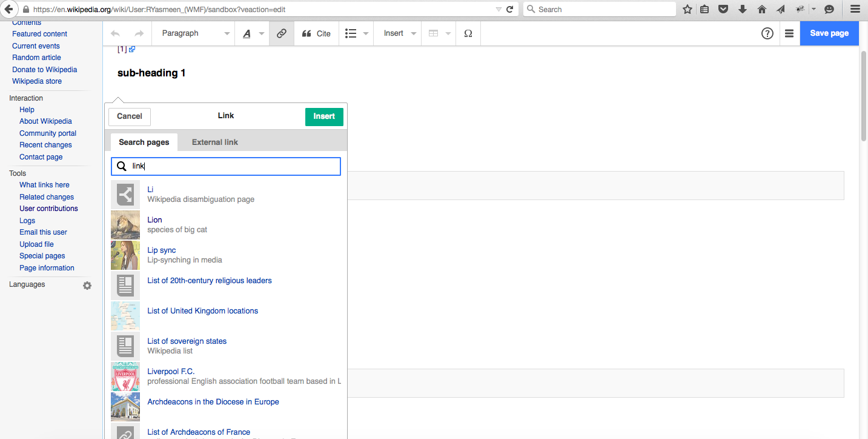Open What links here tool
The height and width of the screenshot is (439, 868).
pyautogui.click(x=44, y=185)
